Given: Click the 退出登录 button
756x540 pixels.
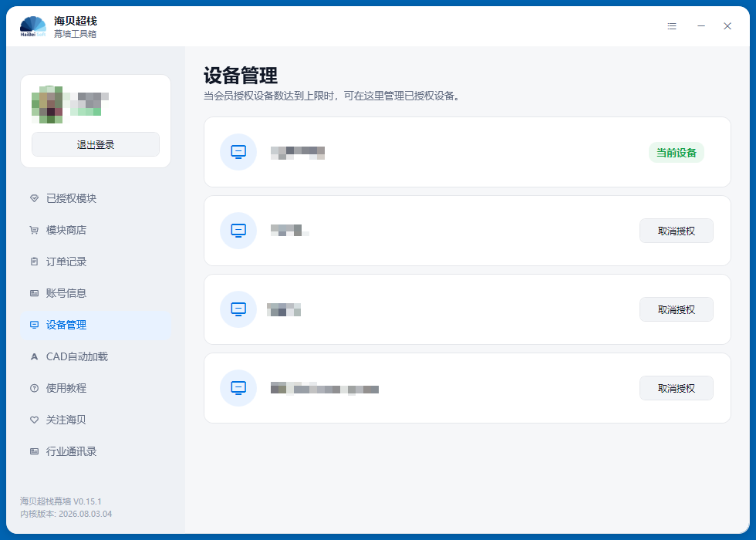Looking at the screenshot, I should pos(96,144).
